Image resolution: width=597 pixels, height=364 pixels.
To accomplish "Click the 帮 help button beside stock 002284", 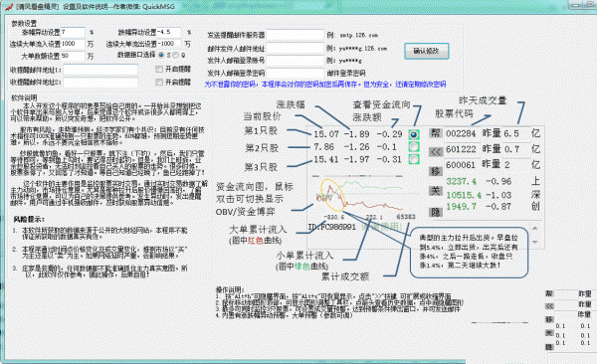I will pyautogui.click(x=435, y=133).
